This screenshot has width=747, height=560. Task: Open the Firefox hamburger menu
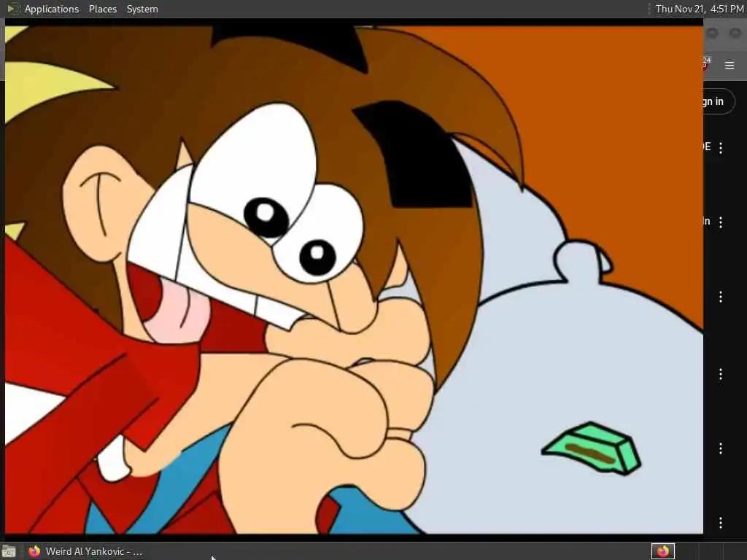(x=729, y=65)
